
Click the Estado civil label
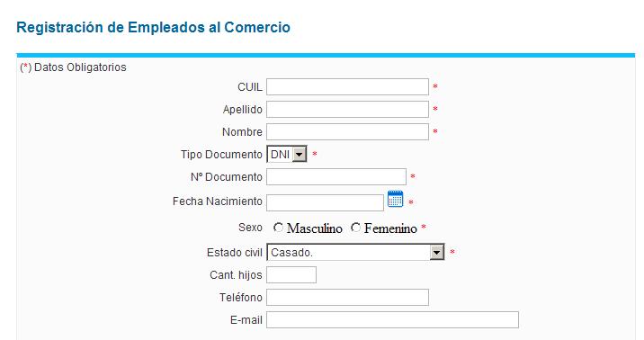point(235,253)
